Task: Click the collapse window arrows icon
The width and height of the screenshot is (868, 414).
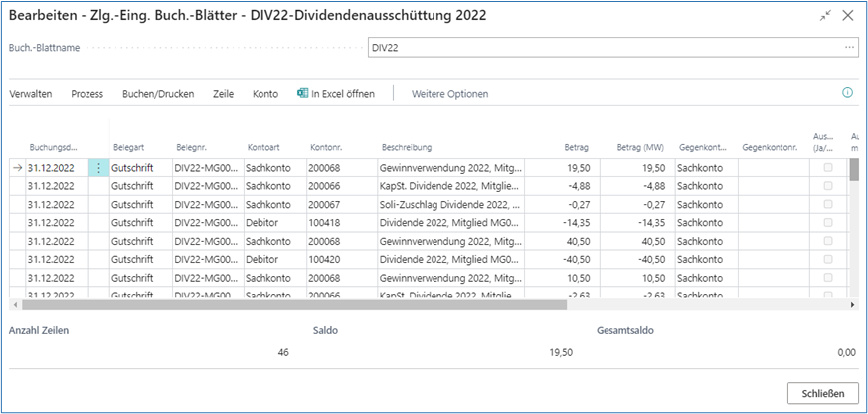Action: (824, 16)
